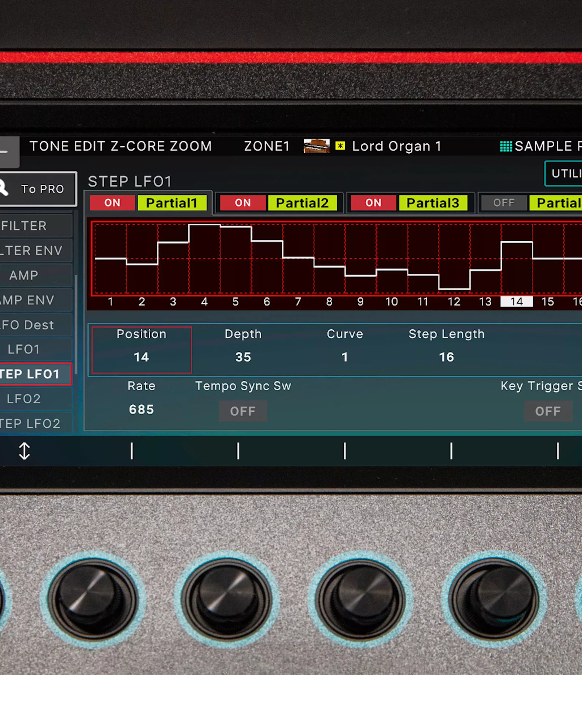Select step number 3 under the graph
The height and width of the screenshot is (728, 582).
(173, 302)
